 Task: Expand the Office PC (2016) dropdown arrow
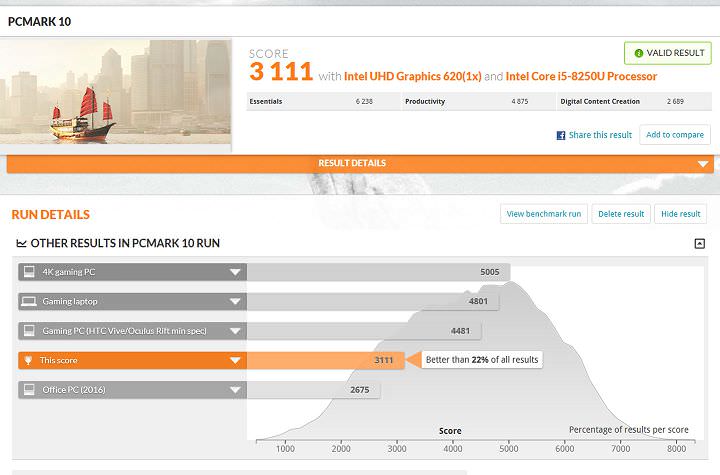(x=235, y=391)
